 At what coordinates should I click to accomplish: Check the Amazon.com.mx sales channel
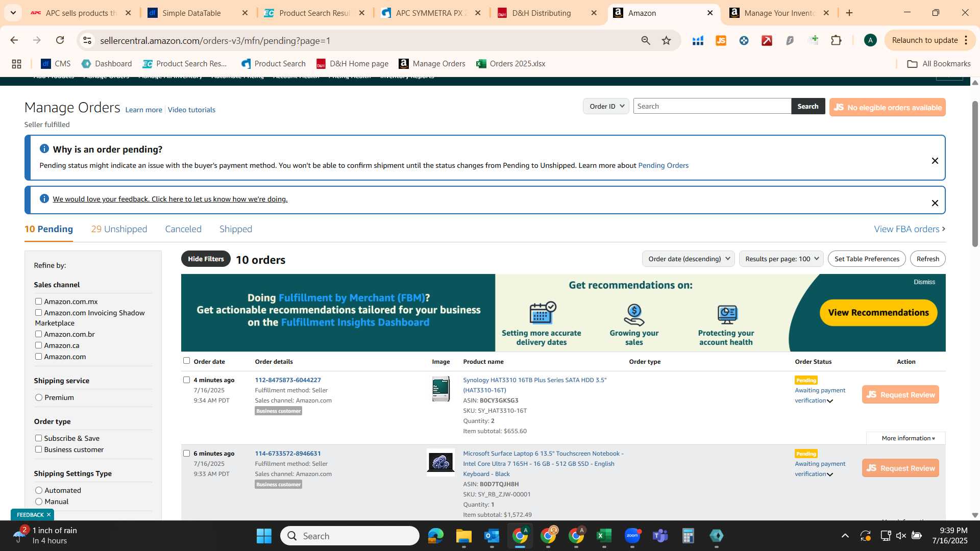(38, 302)
